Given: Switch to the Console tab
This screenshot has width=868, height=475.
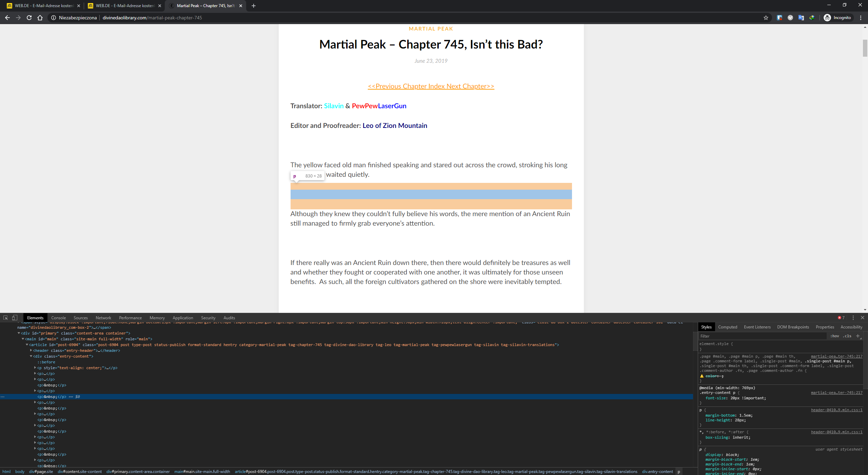Looking at the screenshot, I should (x=58, y=318).
